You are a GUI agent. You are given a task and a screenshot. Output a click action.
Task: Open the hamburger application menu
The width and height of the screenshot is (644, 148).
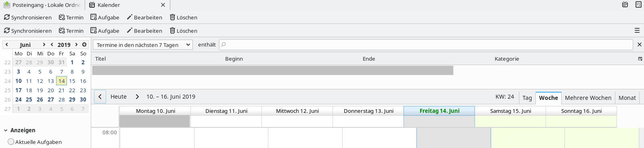click(637, 31)
